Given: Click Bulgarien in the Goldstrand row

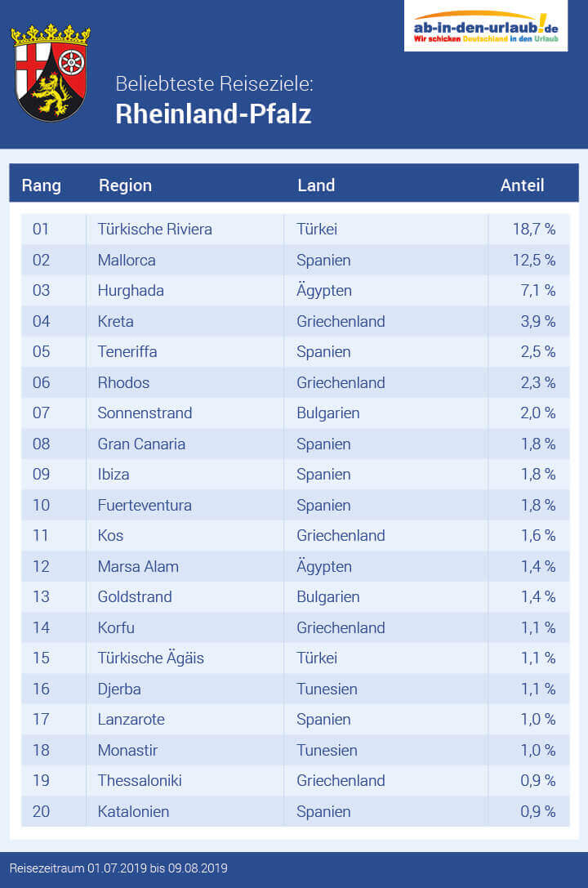Looking at the screenshot, I should (x=328, y=597).
